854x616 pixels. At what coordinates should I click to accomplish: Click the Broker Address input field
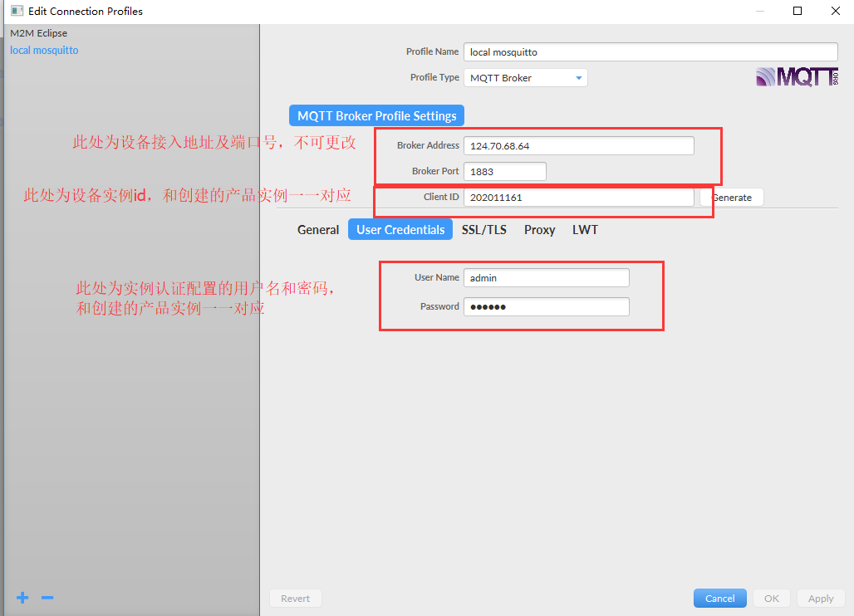[x=578, y=146]
